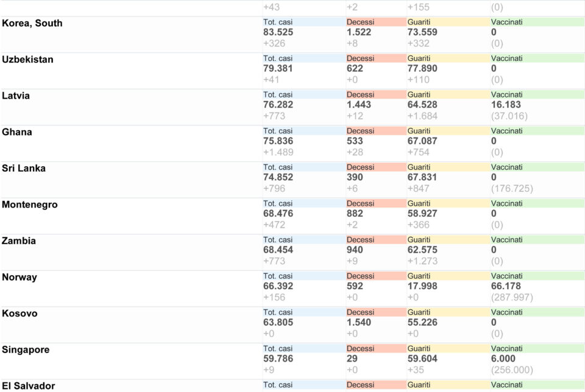Select Latvia's vaccinated count 16.183

tap(506, 105)
